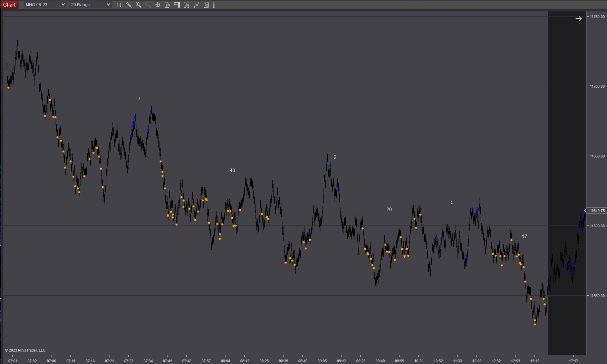
Task: Click the 11550.00 price axis label
Action: (597, 296)
